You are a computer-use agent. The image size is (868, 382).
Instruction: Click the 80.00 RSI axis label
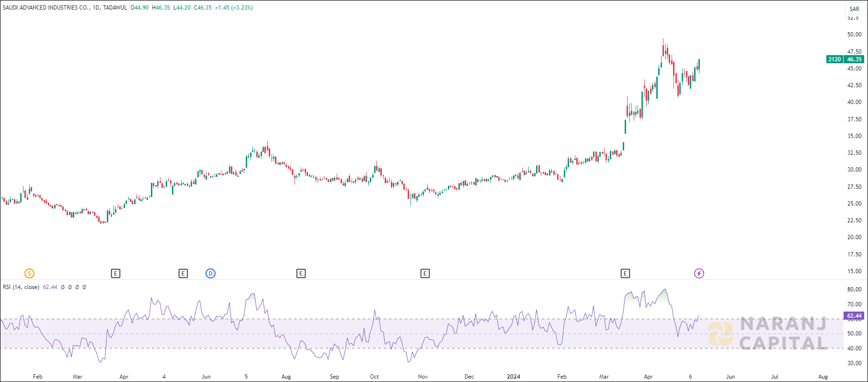[x=854, y=289]
